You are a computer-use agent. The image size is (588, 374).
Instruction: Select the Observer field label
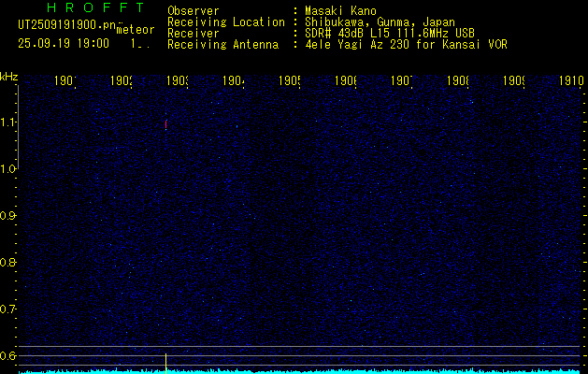[x=194, y=10]
